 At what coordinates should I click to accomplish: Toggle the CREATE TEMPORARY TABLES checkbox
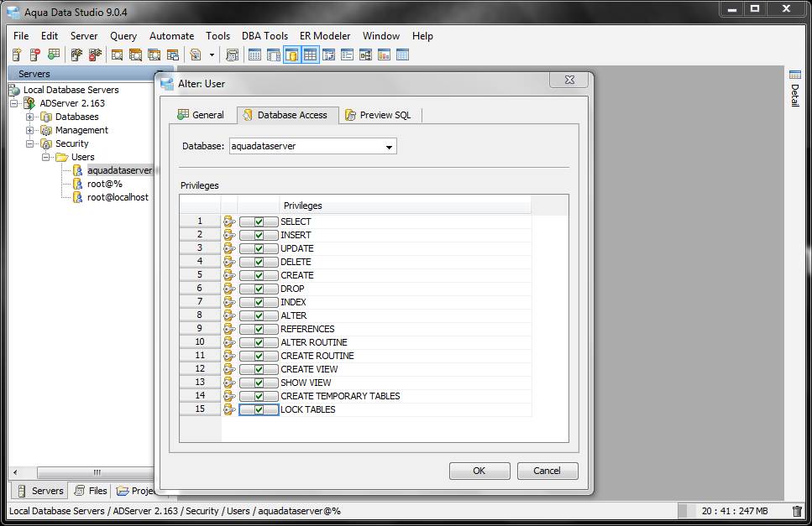click(259, 397)
